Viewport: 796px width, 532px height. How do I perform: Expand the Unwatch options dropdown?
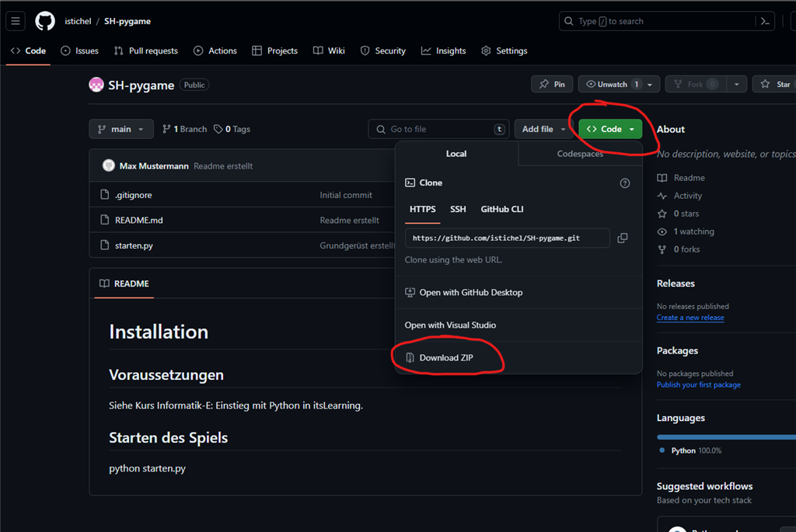pos(651,84)
